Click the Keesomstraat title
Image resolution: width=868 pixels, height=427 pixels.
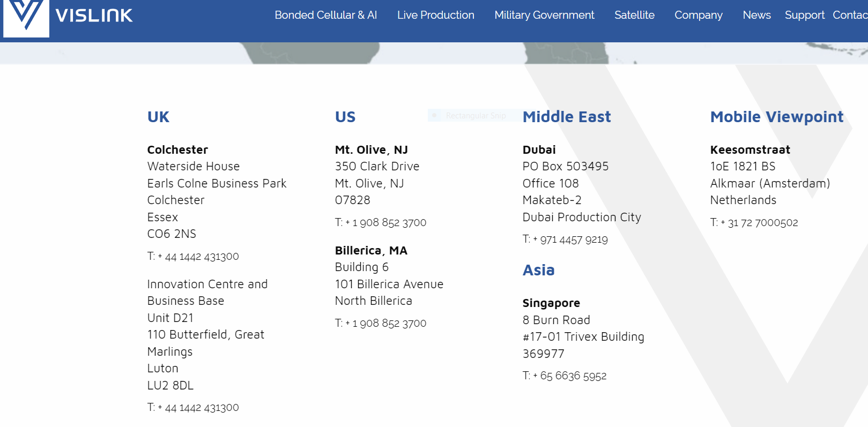(x=750, y=149)
